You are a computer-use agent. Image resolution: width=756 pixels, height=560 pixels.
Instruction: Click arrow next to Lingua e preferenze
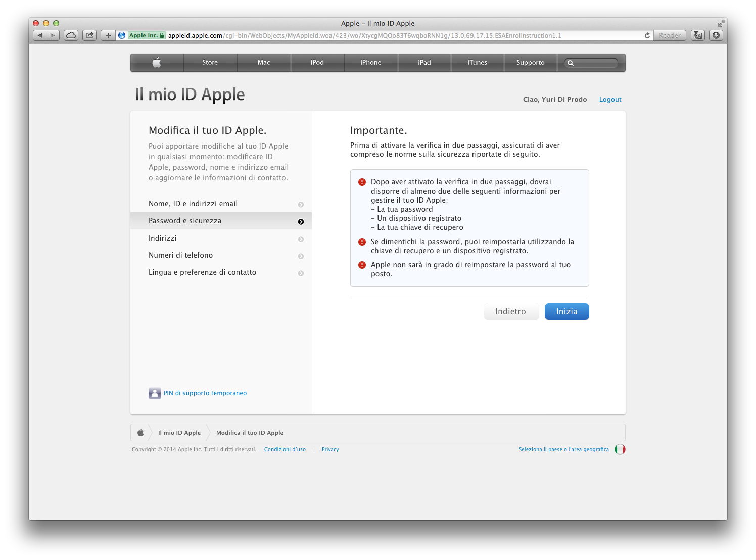(x=301, y=273)
